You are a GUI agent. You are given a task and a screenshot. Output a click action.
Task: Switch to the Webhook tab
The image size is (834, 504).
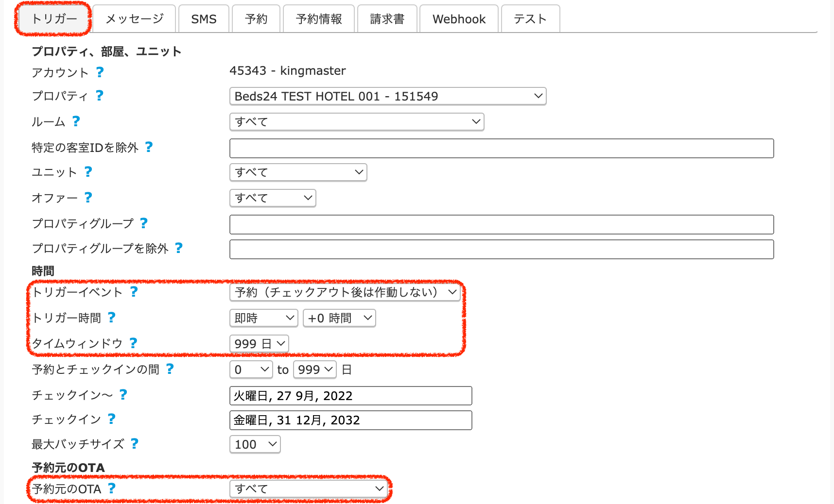click(x=458, y=19)
